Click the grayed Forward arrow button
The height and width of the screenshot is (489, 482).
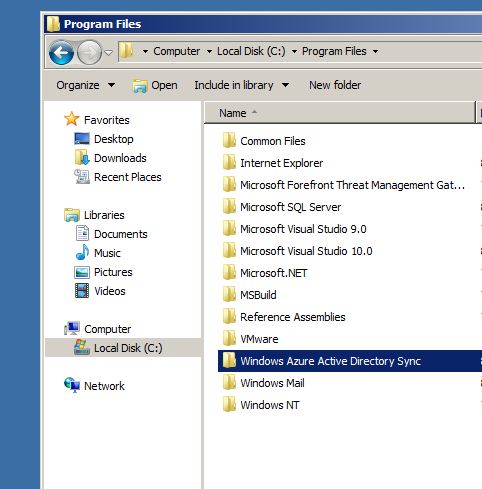coord(89,52)
